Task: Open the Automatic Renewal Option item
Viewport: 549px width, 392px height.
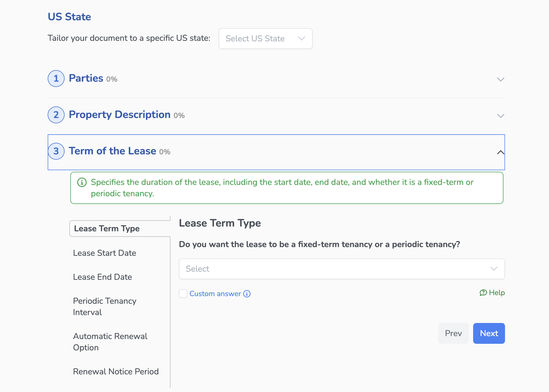Action: (110, 342)
